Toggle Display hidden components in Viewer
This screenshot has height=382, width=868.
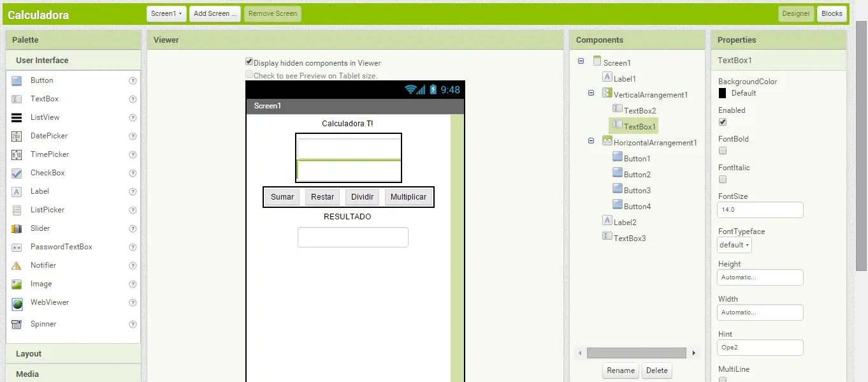tap(249, 62)
